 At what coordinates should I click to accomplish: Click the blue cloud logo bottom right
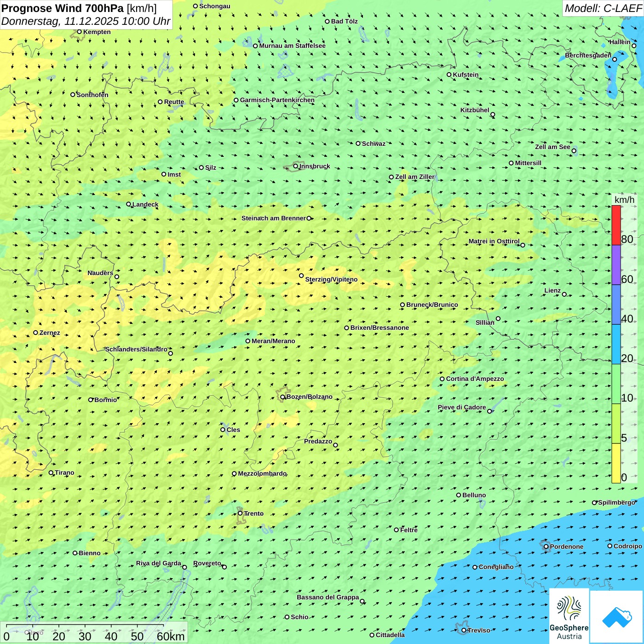click(616, 616)
